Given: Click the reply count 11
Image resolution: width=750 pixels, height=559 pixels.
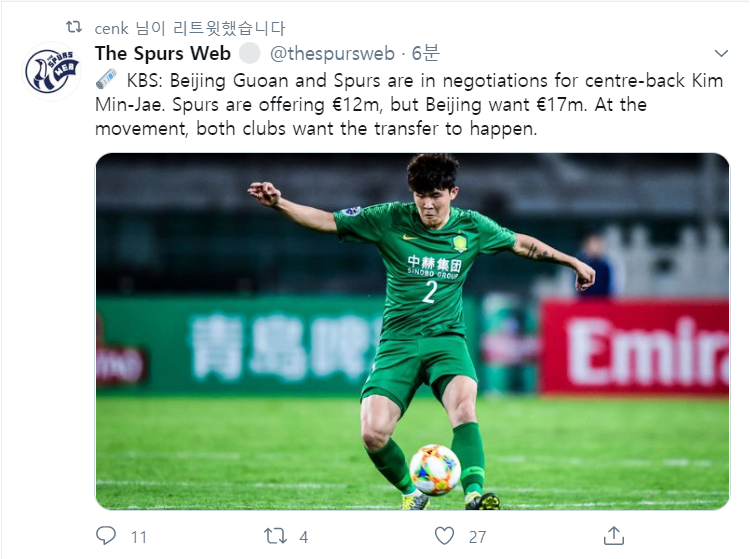Looking at the screenshot, I should (139, 537).
